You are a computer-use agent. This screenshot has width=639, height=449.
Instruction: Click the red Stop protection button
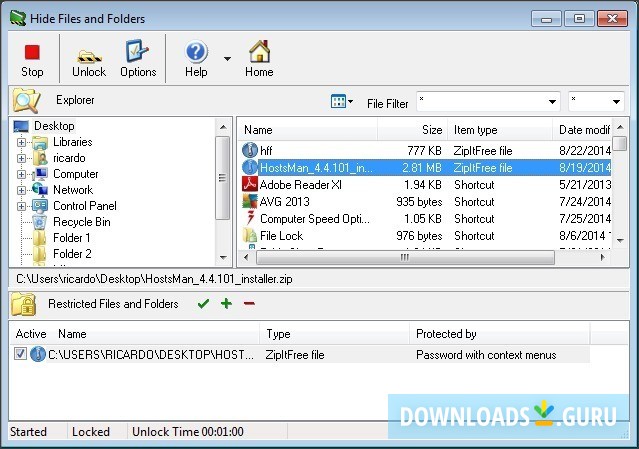[32, 60]
